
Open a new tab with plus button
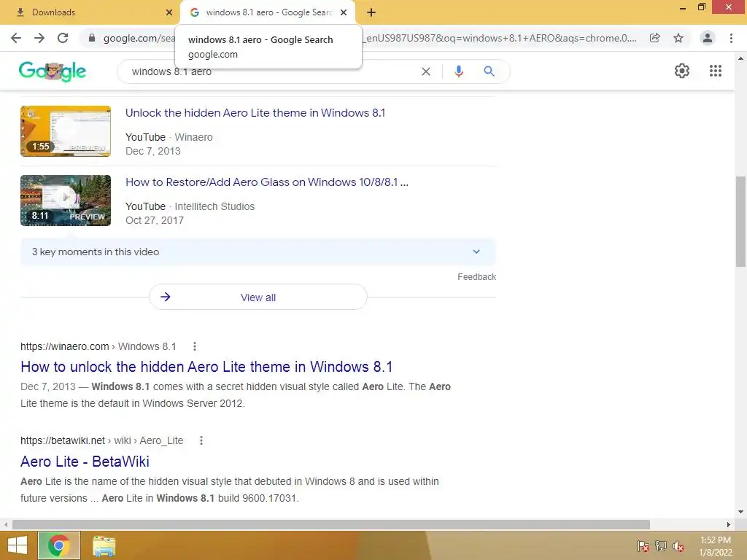coord(371,12)
